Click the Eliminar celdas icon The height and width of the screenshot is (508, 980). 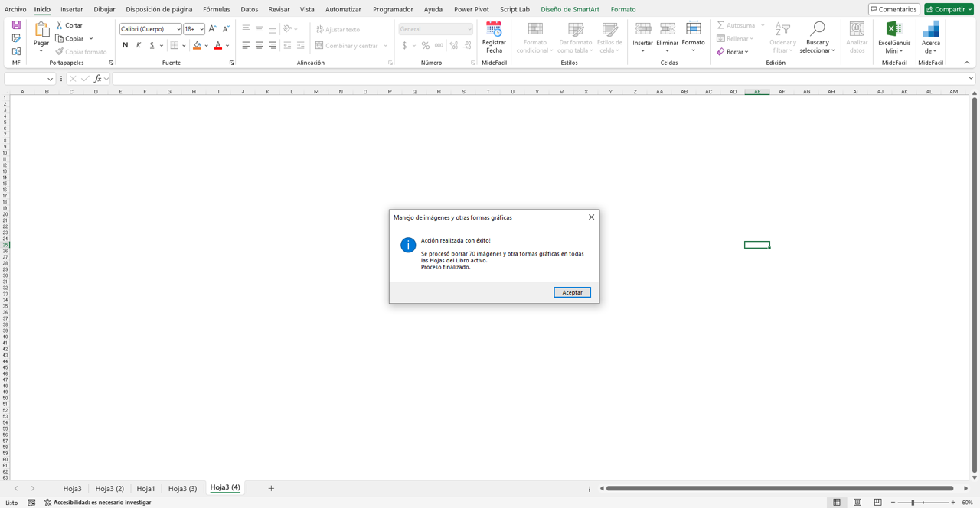click(x=668, y=29)
